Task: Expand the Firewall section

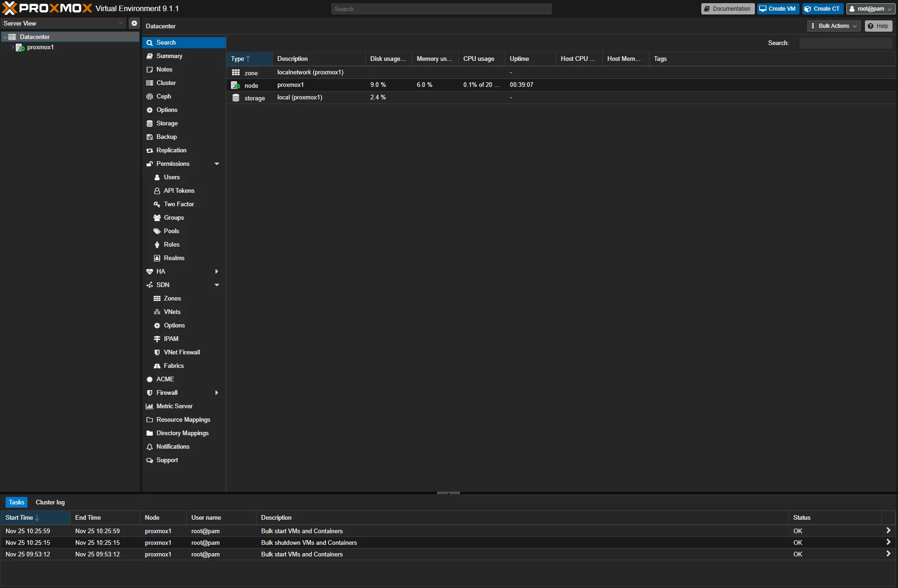Action: (217, 392)
